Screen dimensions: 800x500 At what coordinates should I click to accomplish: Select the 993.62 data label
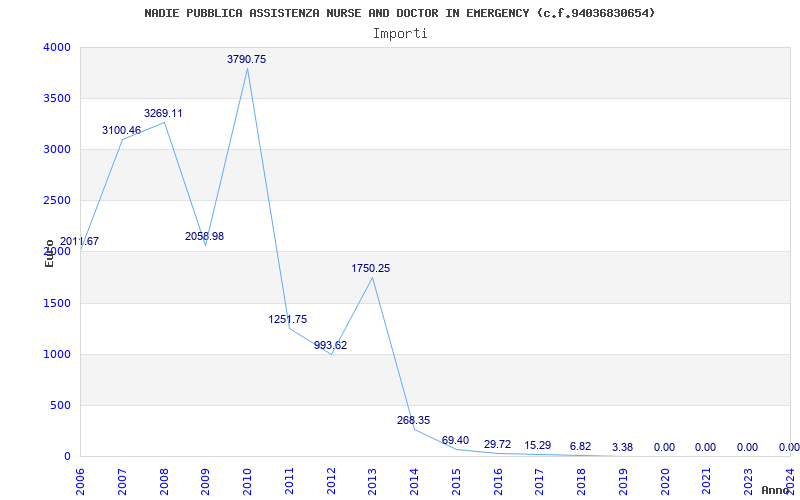(331, 345)
